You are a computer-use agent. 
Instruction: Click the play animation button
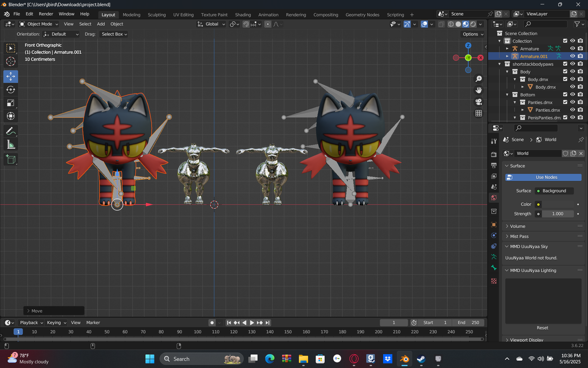coord(252,322)
